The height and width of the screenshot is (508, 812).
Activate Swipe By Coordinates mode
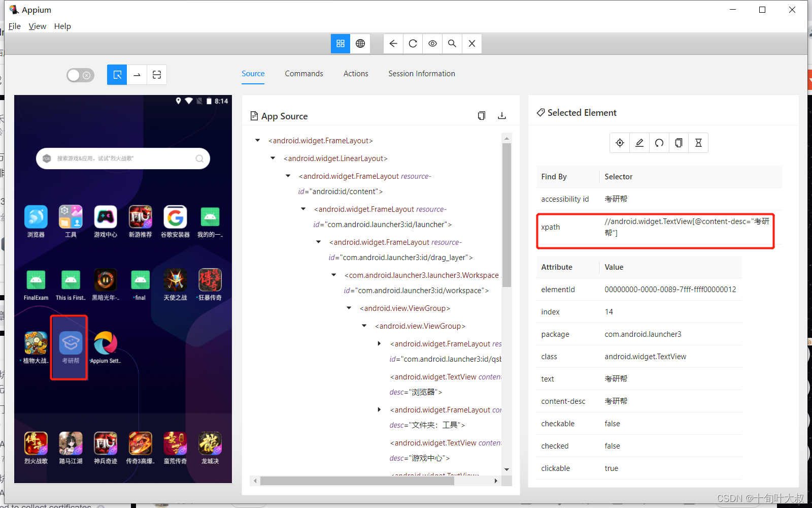(137, 75)
